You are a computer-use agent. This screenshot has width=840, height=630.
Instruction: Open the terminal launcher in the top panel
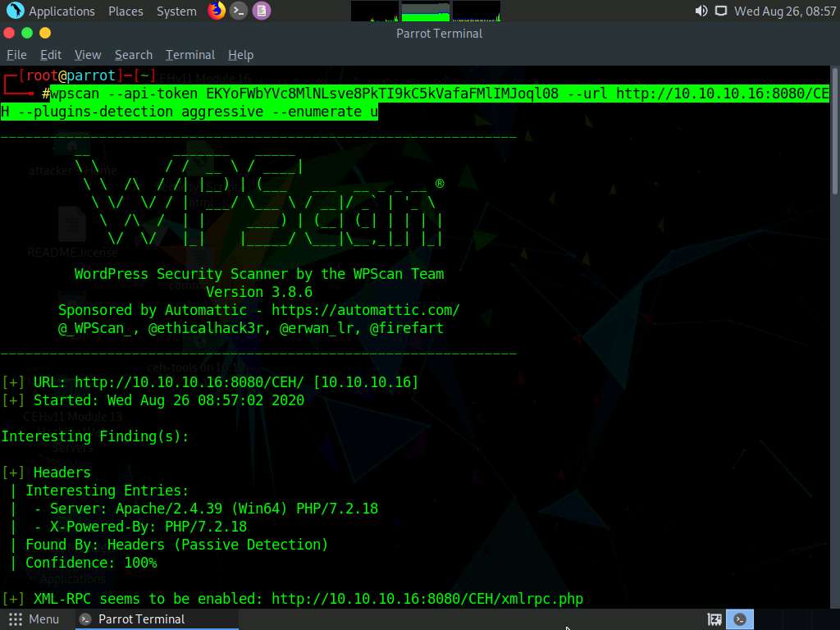click(x=238, y=11)
